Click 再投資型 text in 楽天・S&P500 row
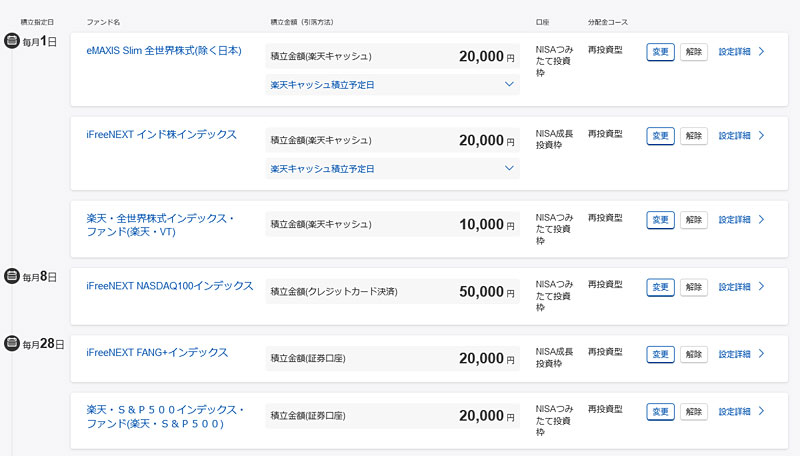Image resolution: width=800 pixels, height=456 pixels. tap(605, 409)
